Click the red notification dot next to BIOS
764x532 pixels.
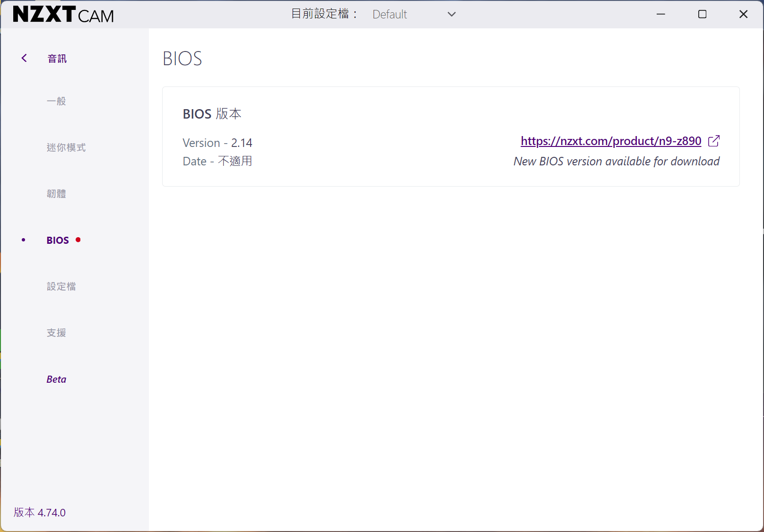tap(78, 240)
